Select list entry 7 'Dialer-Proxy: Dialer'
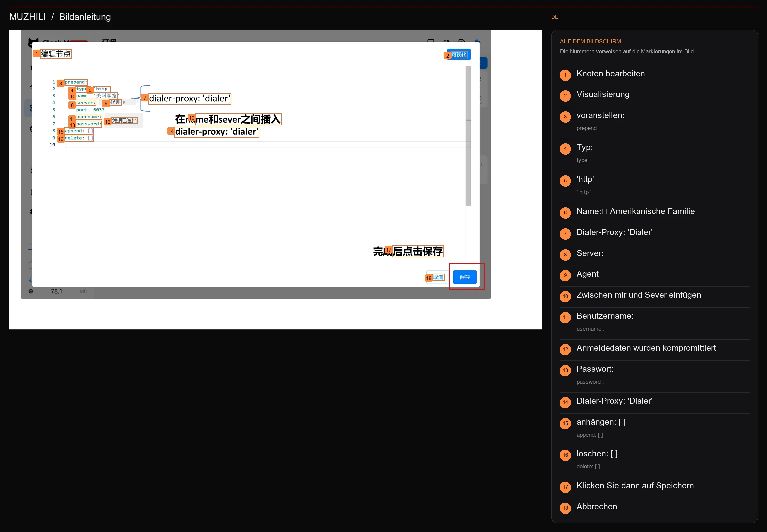The width and height of the screenshot is (767, 532). (x=654, y=234)
